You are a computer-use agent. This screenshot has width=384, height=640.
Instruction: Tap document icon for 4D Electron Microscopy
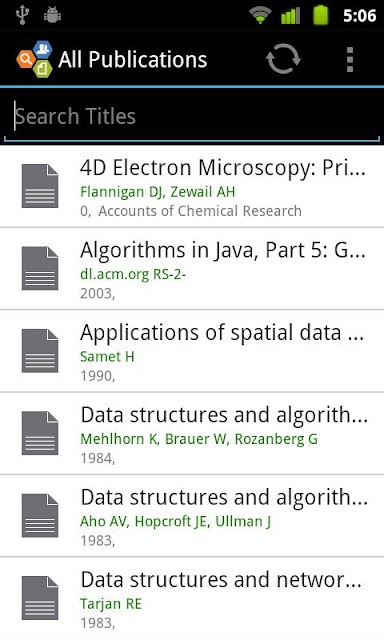pyautogui.click(x=40, y=186)
